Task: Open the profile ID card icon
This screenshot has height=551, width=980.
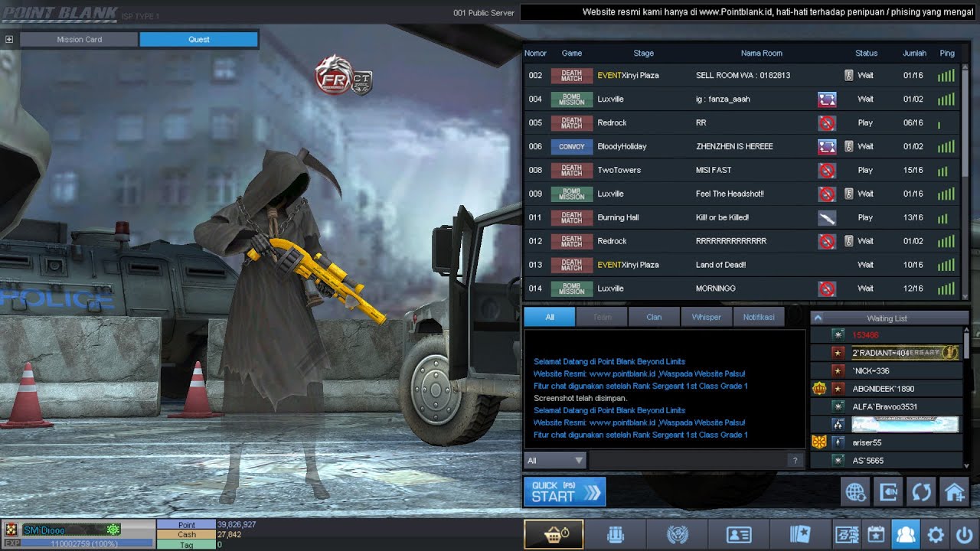Action: point(738,534)
